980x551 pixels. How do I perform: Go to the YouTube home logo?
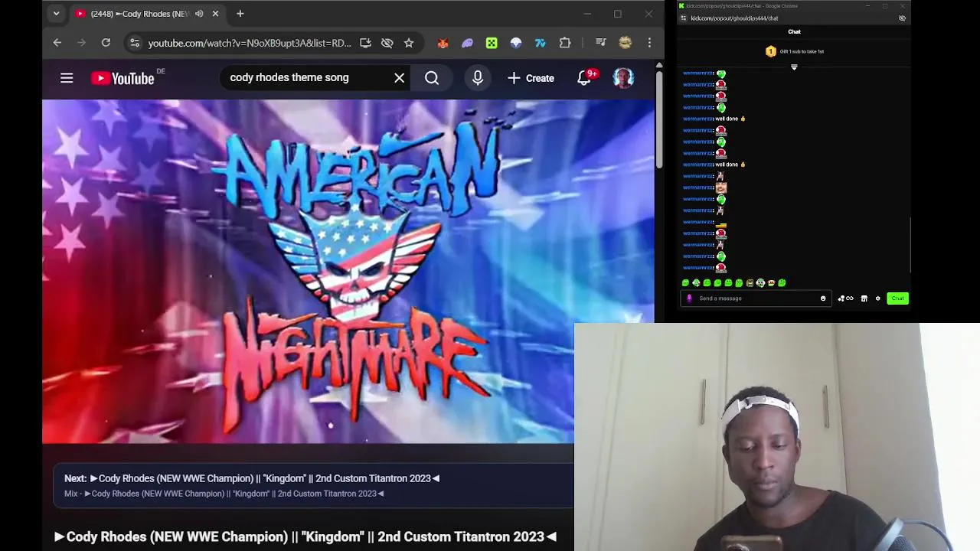122,78
